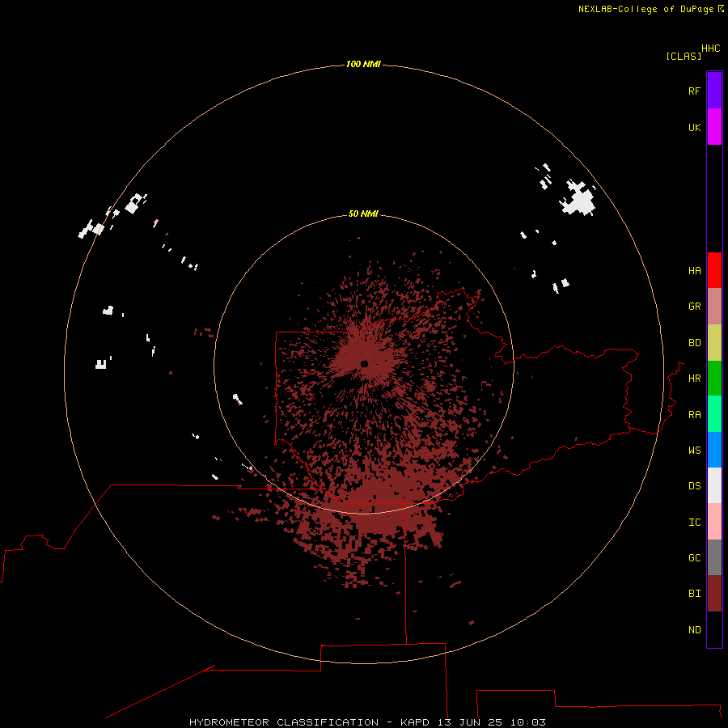The image size is (728, 728).
Task: Click the [CLAS] units label
Action: pos(684,56)
